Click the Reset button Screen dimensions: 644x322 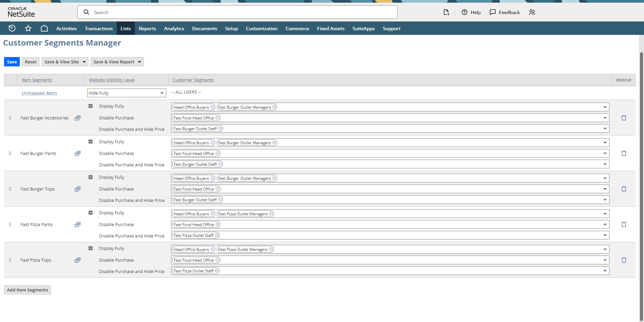click(31, 62)
